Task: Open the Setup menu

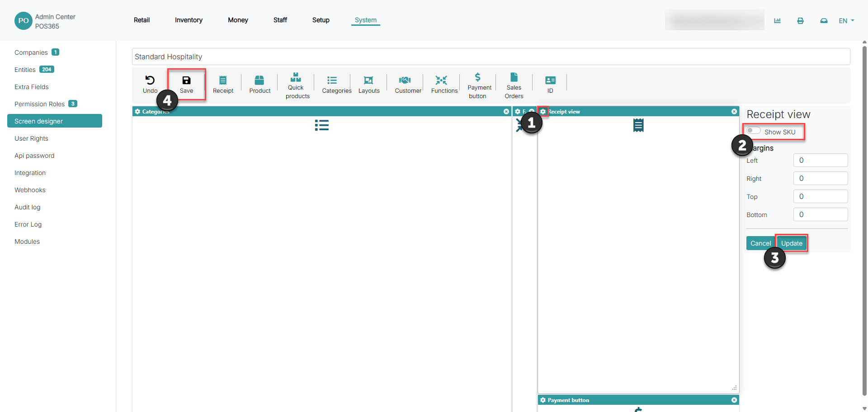Action: 321,20
